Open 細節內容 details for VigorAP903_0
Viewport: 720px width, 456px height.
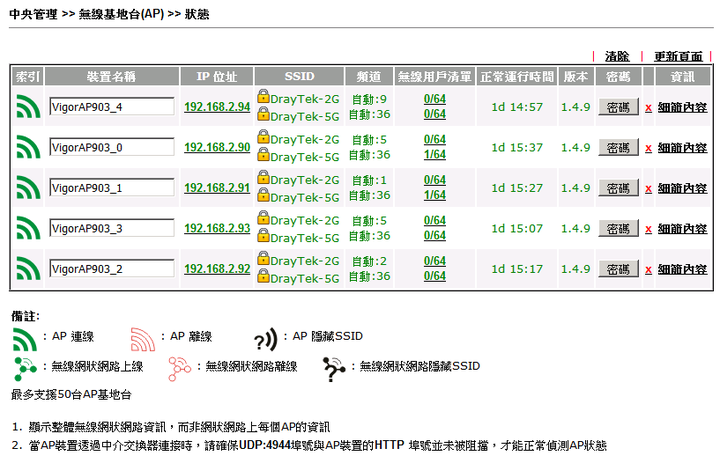point(682,148)
